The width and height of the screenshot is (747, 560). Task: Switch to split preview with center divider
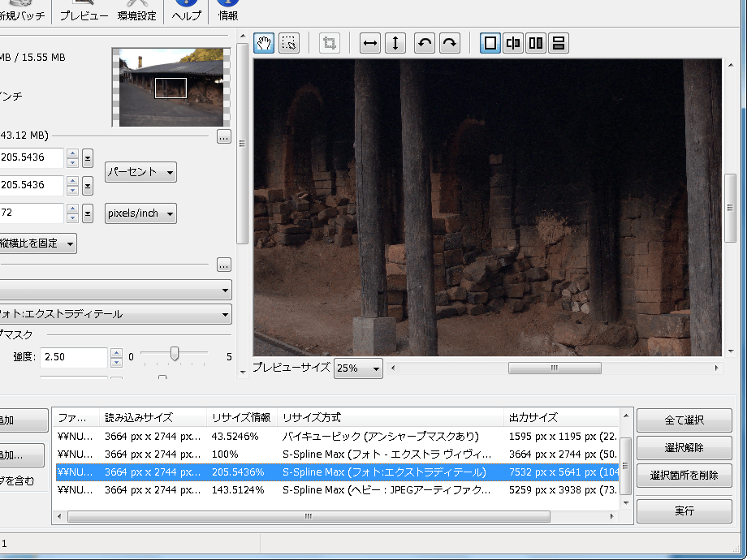[513, 43]
